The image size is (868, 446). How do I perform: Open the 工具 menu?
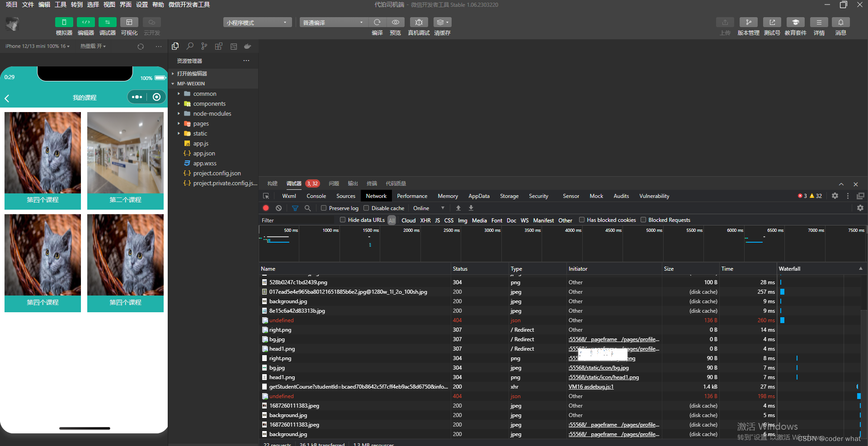click(61, 5)
